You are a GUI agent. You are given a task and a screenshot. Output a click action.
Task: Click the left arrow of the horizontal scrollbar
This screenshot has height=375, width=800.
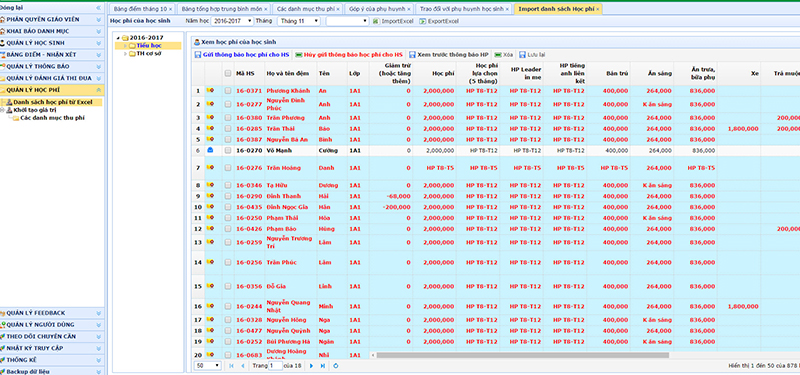[372, 355]
